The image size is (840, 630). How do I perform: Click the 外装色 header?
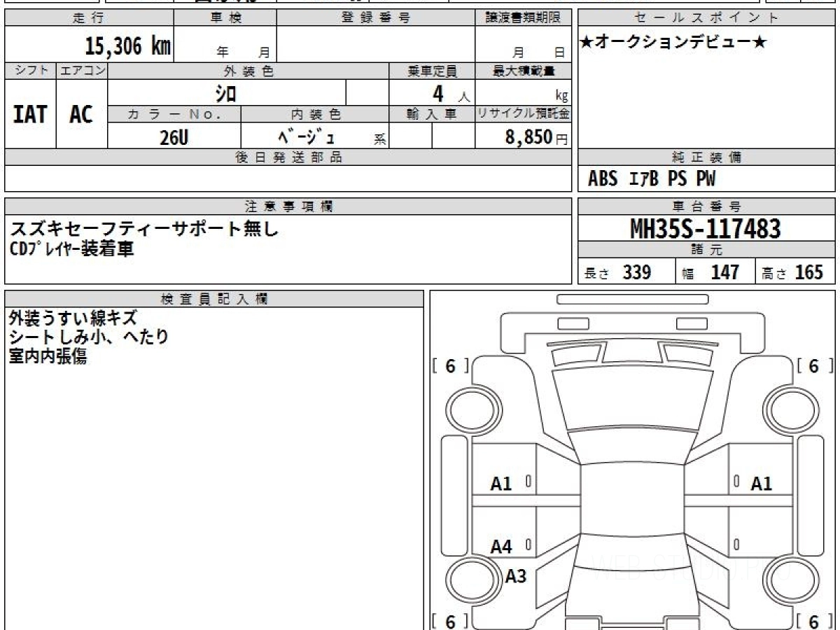pyautogui.click(x=248, y=71)
